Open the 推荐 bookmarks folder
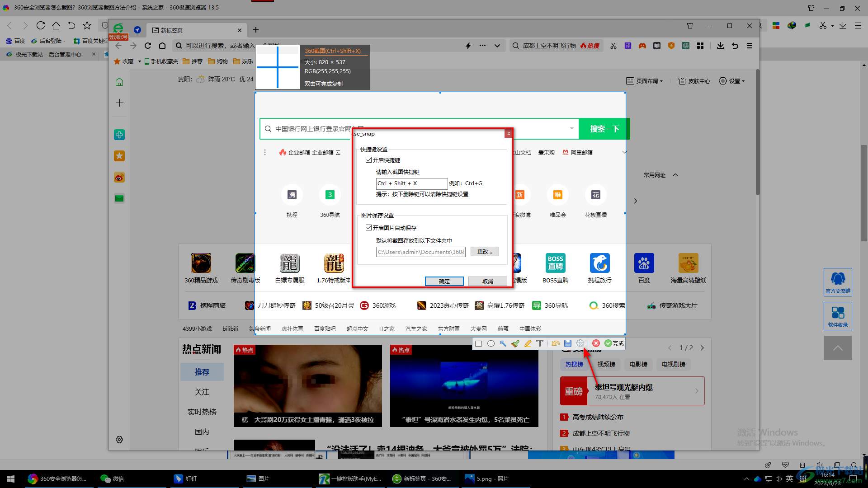The height and width of the screenshot is (488, 868). (x=193, y=61)
